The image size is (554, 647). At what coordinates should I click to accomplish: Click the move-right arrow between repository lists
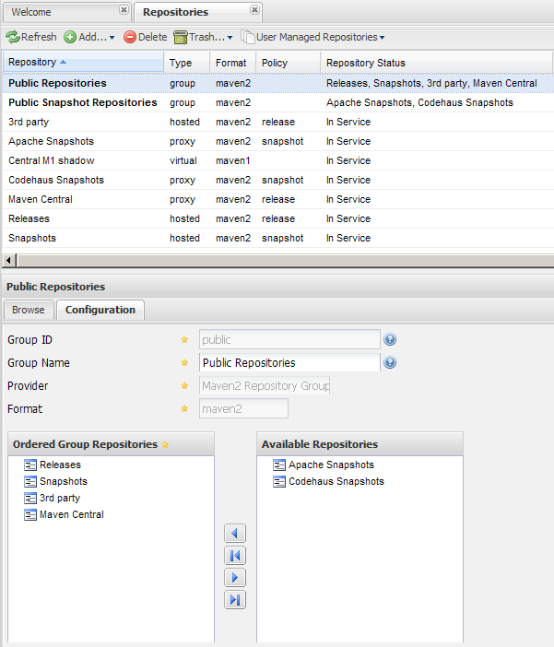pyautogui.click(x=235, y=577)
